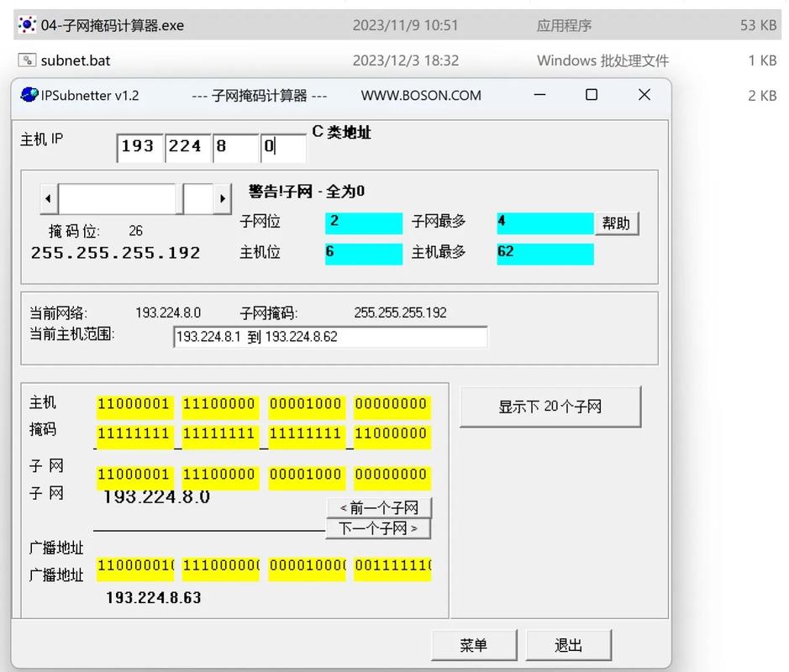
Task: Click the first IP octet field 193
Action: 139,148
